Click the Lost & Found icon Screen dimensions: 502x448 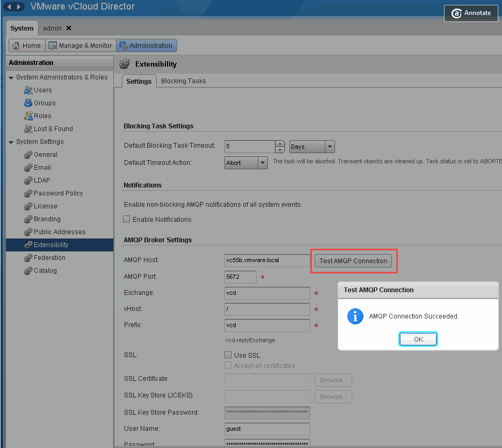pos(28,129)
